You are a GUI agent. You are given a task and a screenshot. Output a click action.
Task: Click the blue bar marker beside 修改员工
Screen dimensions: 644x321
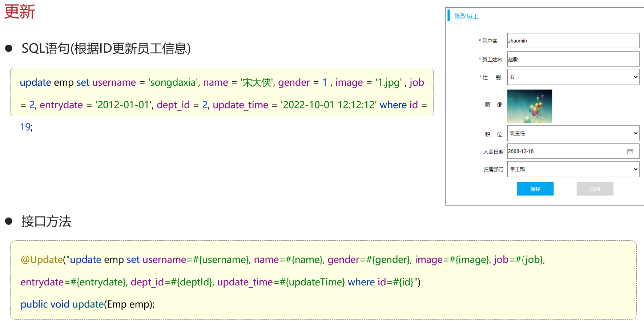tap(449, 16)
